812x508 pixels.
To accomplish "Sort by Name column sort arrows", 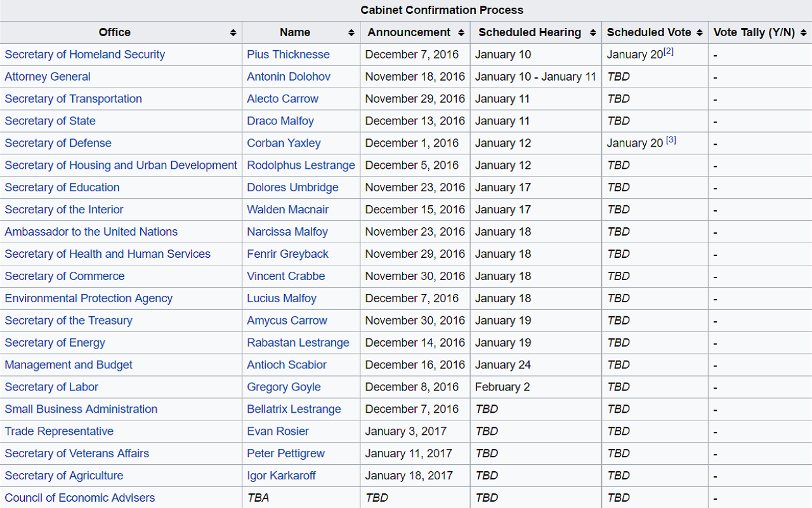I will pyautogui.click(x=351, y=32).
